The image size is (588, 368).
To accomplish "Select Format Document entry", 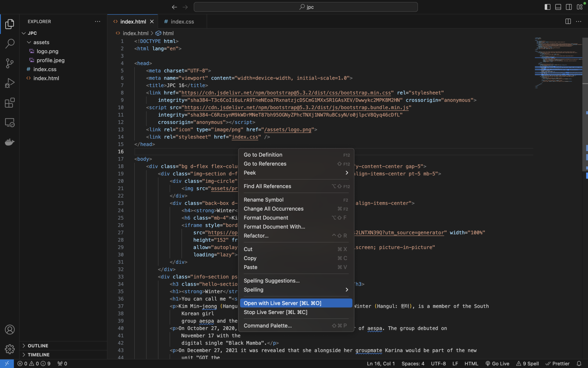I will point(296,218).
